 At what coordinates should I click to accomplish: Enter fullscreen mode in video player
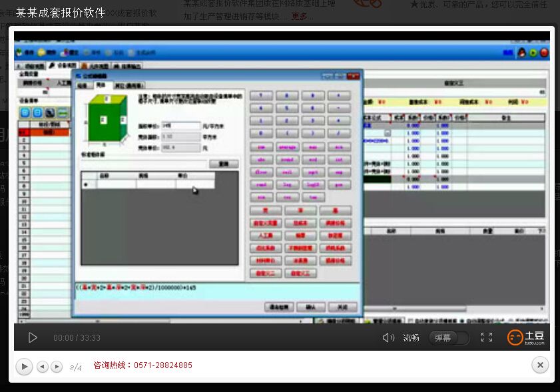(487, 337)
